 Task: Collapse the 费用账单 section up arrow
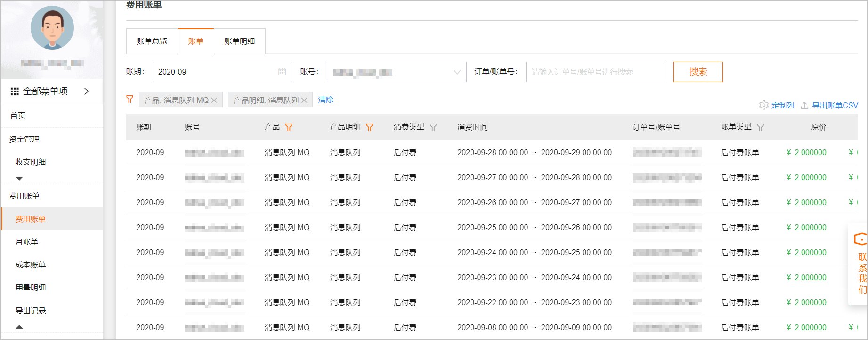tap(19, 326)
